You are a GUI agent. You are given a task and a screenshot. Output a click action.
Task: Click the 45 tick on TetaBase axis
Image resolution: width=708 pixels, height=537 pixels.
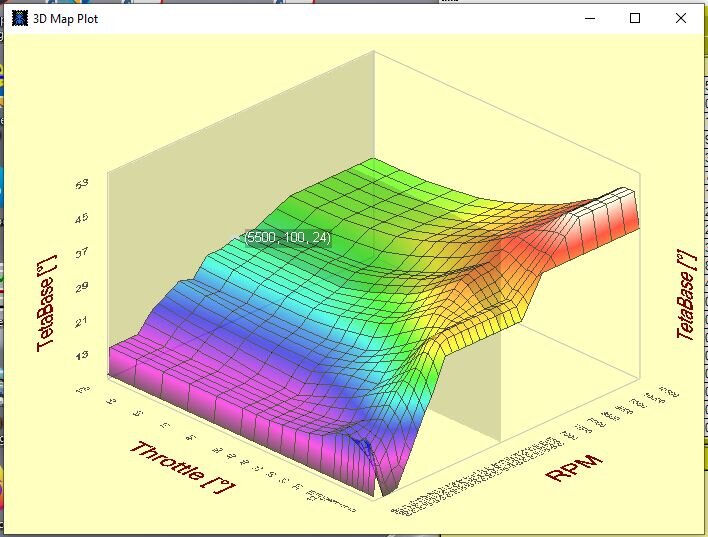[81, 218]
